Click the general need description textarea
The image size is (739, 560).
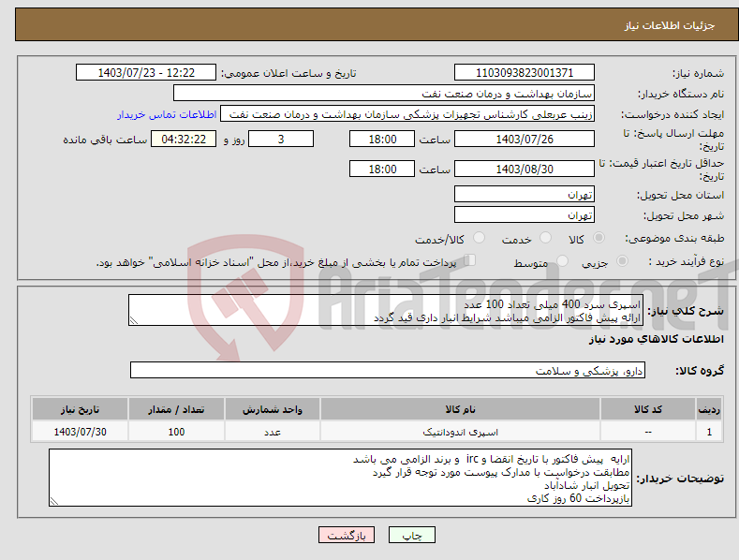386,310
